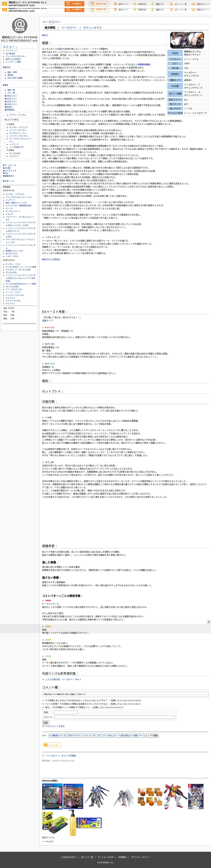Click edit pencil beside 適した僚機 heading
211x868 pixels.
58,562
